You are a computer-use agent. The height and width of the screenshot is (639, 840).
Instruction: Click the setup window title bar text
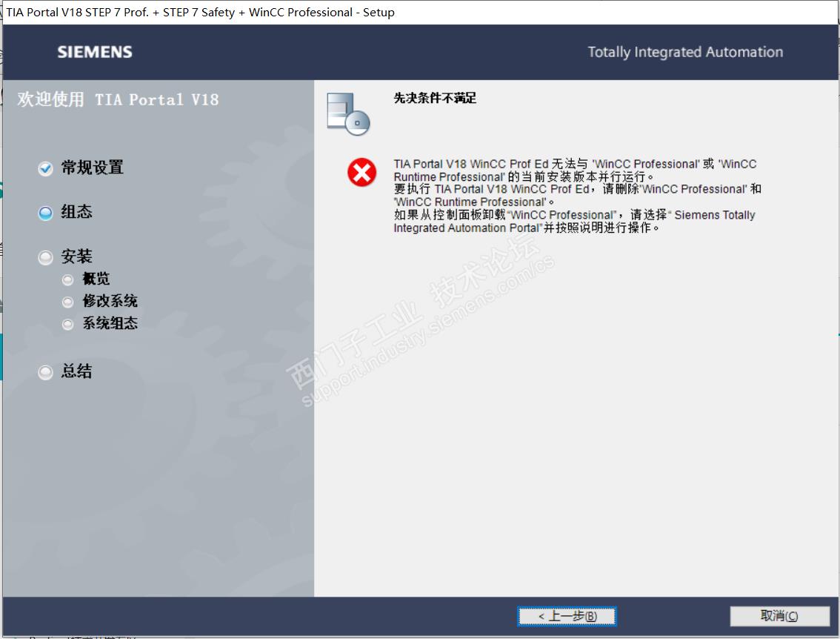click(200, 13)
